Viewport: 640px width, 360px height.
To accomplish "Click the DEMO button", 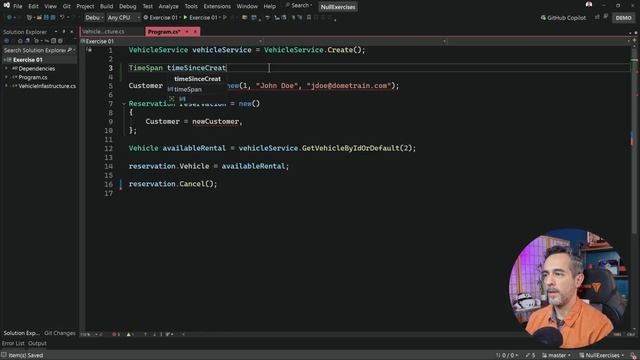I will point(623,18).
